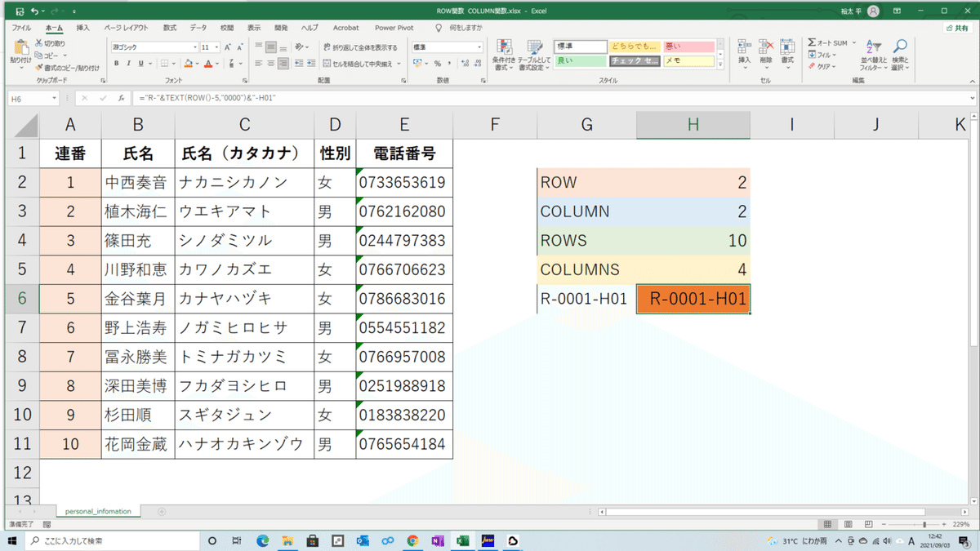Image resolution: width=980 pixels, height=551 pixels.
Task: Open the Windows Start menu
Action: click(x=11, y=540)
